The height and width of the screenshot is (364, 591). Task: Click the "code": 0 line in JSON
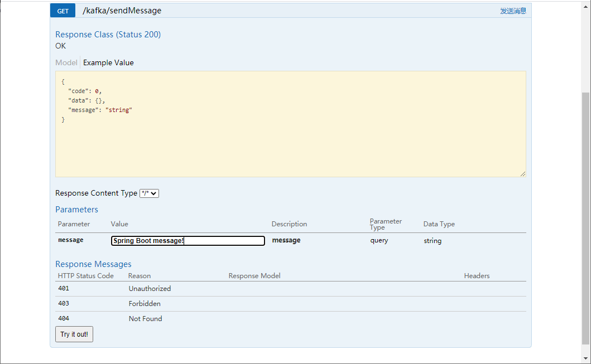[85, 91]
